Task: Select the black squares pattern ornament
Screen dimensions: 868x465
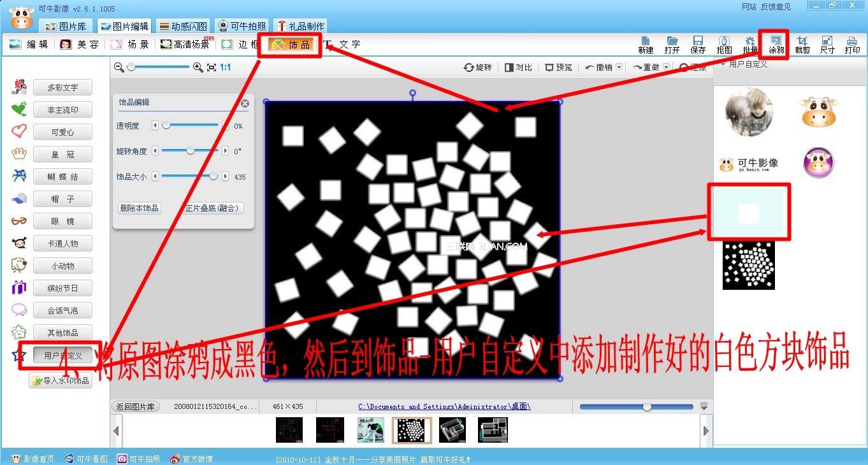Action: tap(748, 265)
